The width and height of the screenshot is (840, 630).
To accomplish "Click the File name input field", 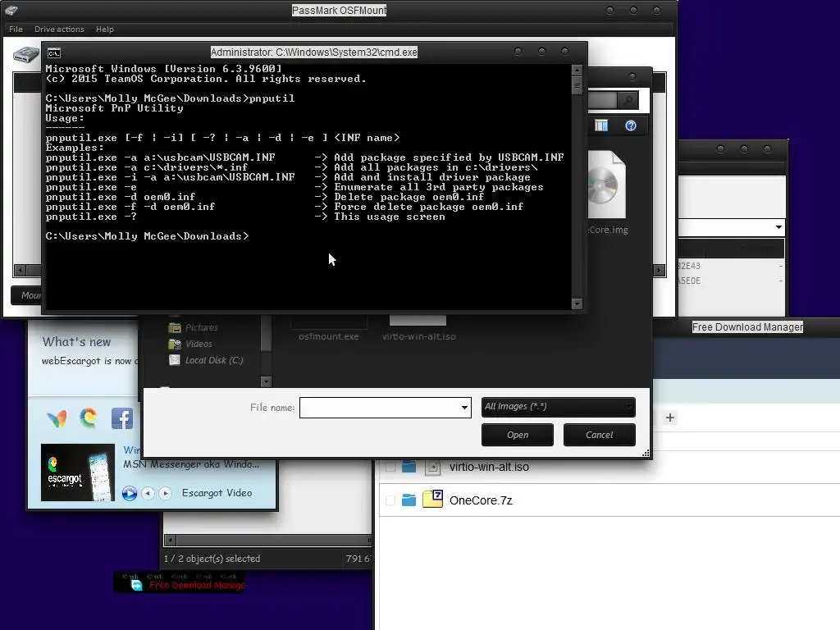I will [x=380, y=408].
